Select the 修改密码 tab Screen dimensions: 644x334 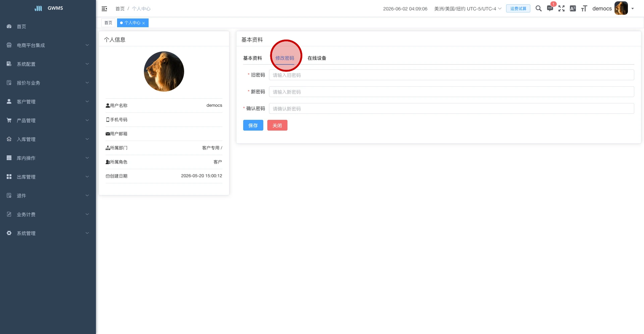(285, 58)
